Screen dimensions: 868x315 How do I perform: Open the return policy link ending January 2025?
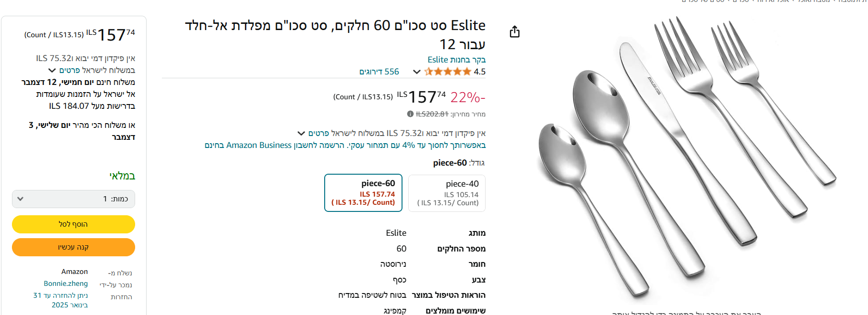tap(61, 300)
